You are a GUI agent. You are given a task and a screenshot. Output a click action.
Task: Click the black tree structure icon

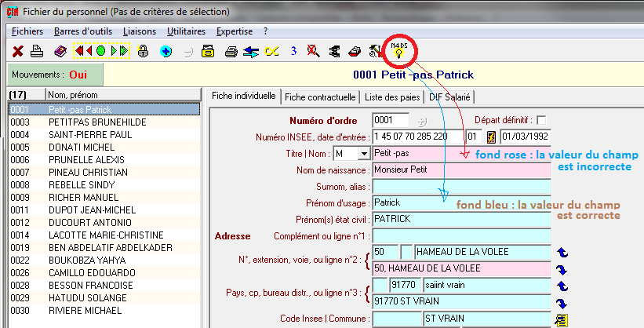[335, 51]
